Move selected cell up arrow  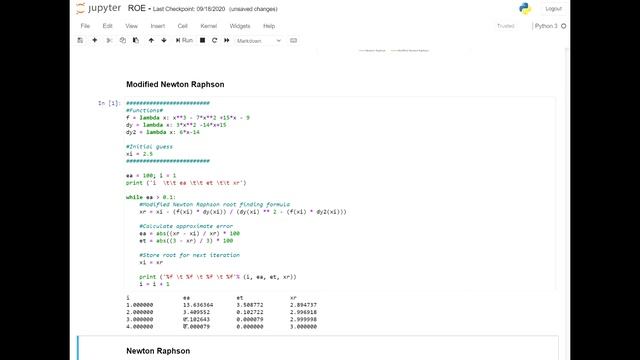tap(151, 40)
